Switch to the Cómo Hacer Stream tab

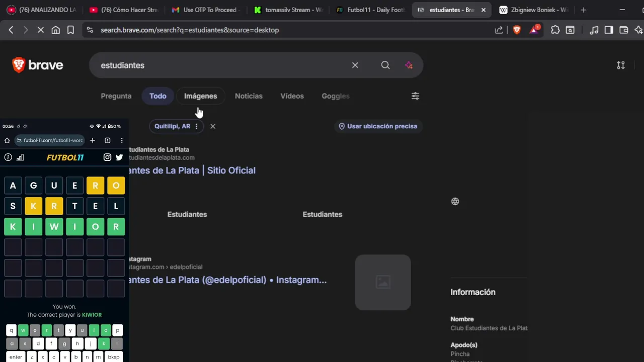click(124, 10)
